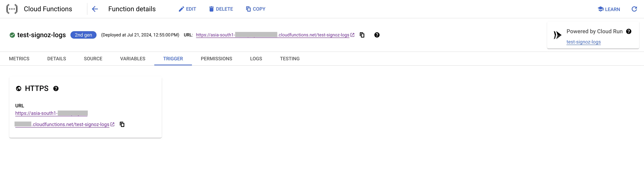
Task: Switch to the SOURCE tab
Action: (x=93, y=59)
